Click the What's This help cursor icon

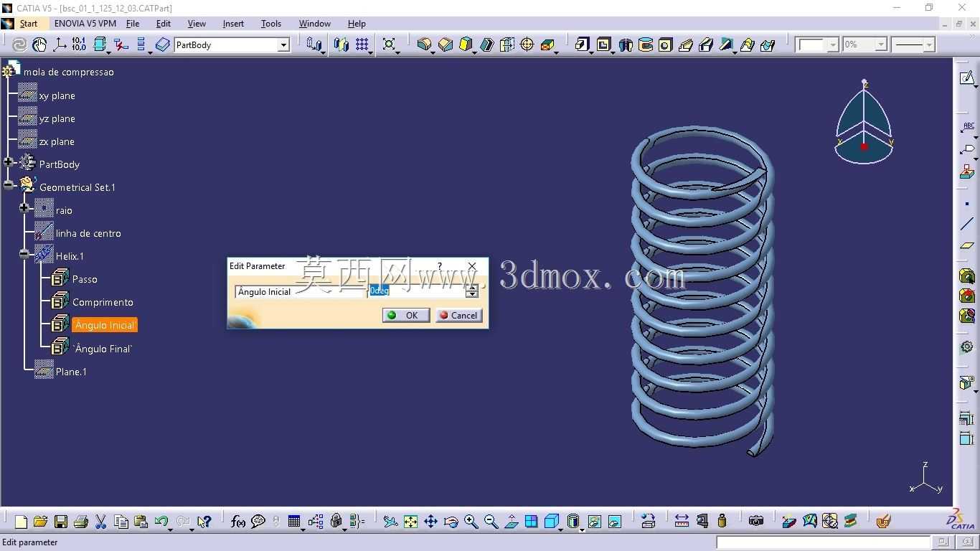(x=204, y=522)
